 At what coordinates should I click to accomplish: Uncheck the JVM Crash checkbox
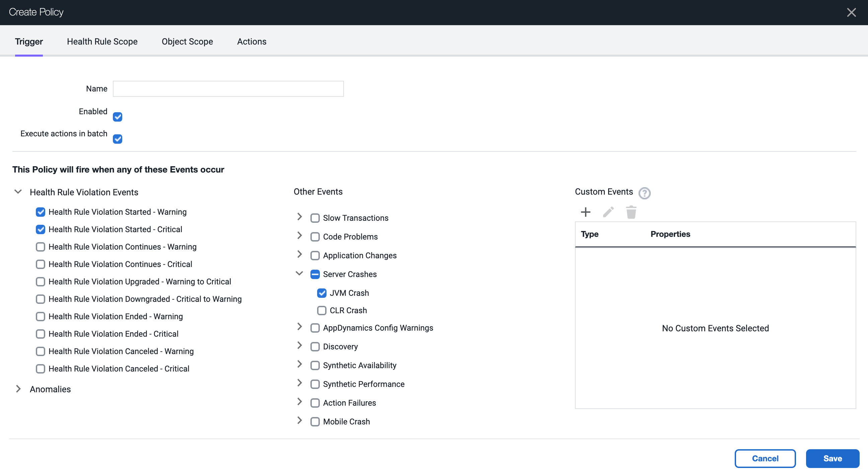tap(322, 293)
